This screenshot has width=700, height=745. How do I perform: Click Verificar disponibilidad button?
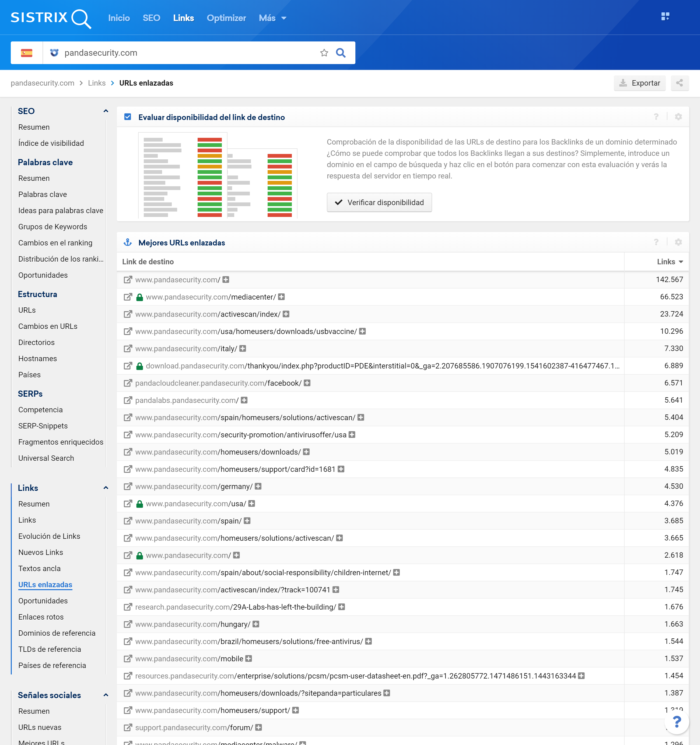tap(379, 202)
